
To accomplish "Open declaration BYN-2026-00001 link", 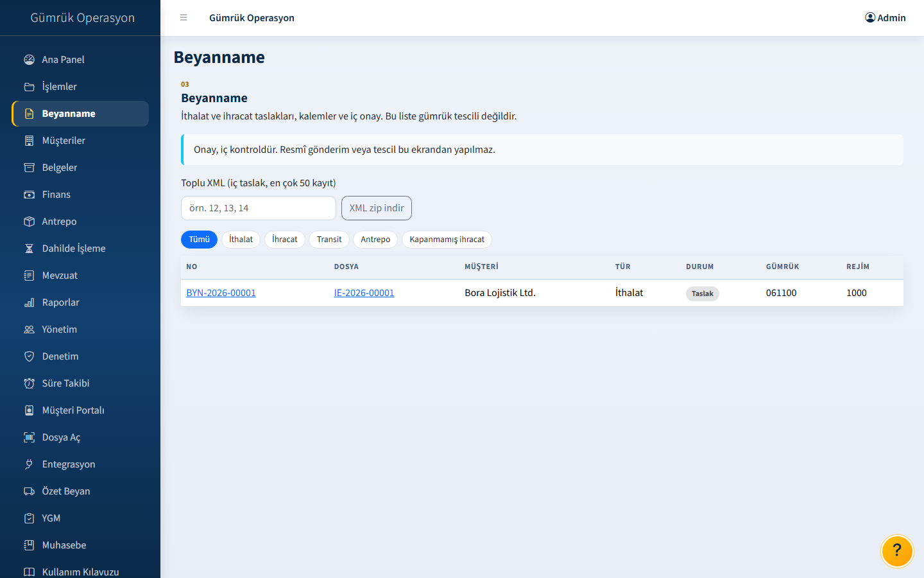I will tap(221, 293).
